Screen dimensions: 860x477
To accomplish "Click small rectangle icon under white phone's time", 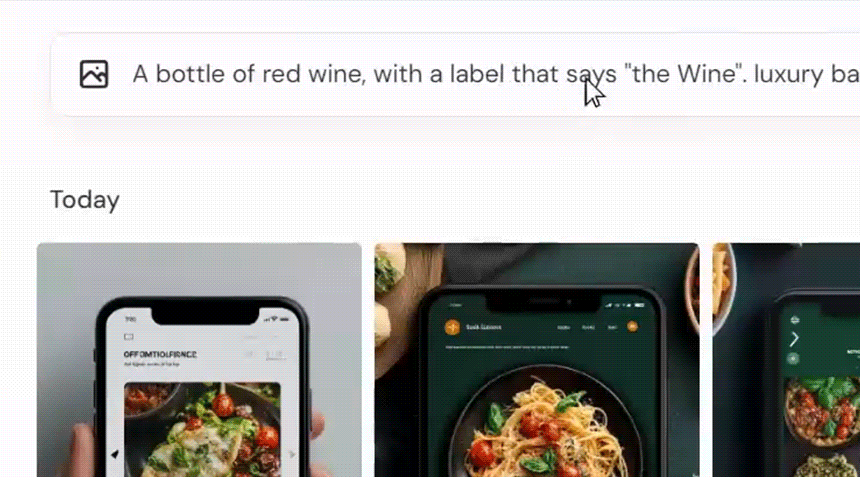I will point(129,337).
